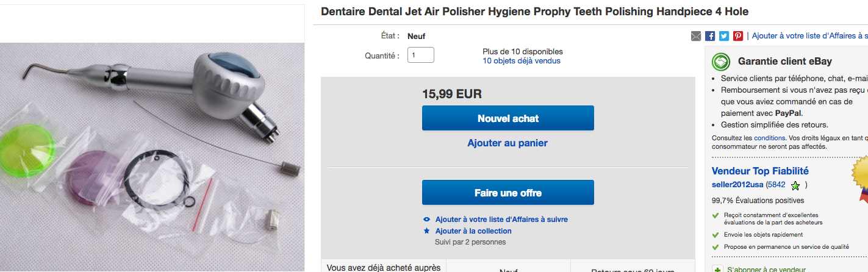Click the green eBay guarantee handshake icon
This screenshot has width=868, height=272.
click(x=722, y=62)
